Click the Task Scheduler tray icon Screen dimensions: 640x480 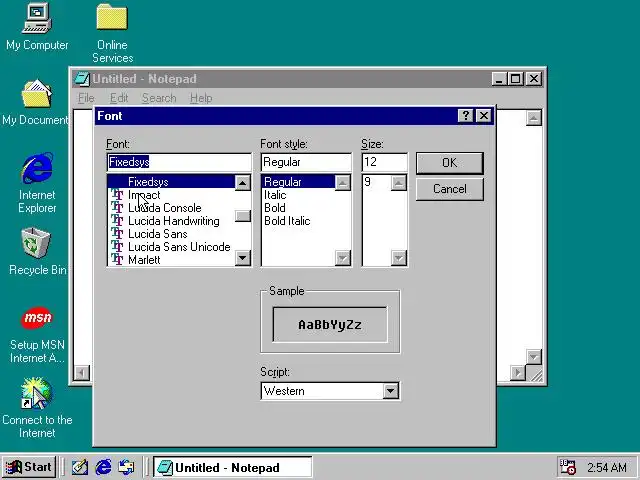tap(567, 467)
